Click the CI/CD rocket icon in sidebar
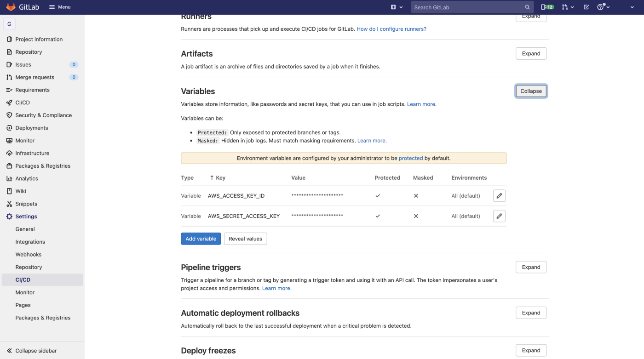Viewport: 644px width, 359px height. tap(9, 103)
